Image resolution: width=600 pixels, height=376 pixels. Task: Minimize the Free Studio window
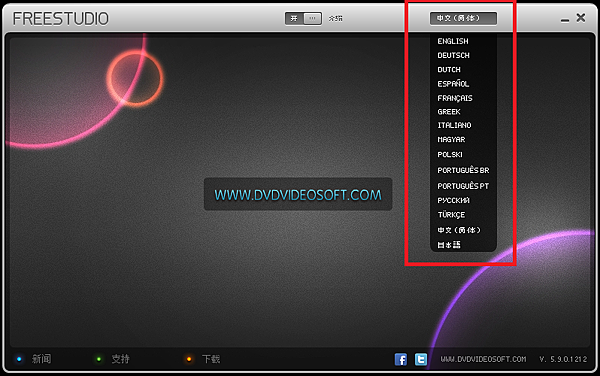[x=565, y=19]
